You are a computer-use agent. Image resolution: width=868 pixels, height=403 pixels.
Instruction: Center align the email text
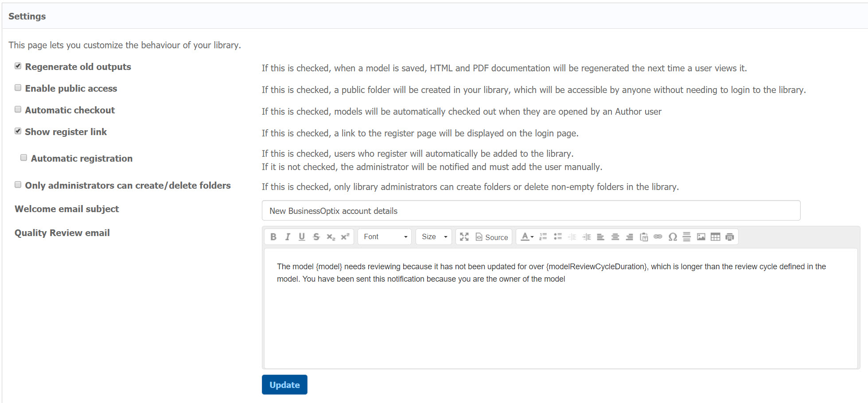click(x=615, y=237)
